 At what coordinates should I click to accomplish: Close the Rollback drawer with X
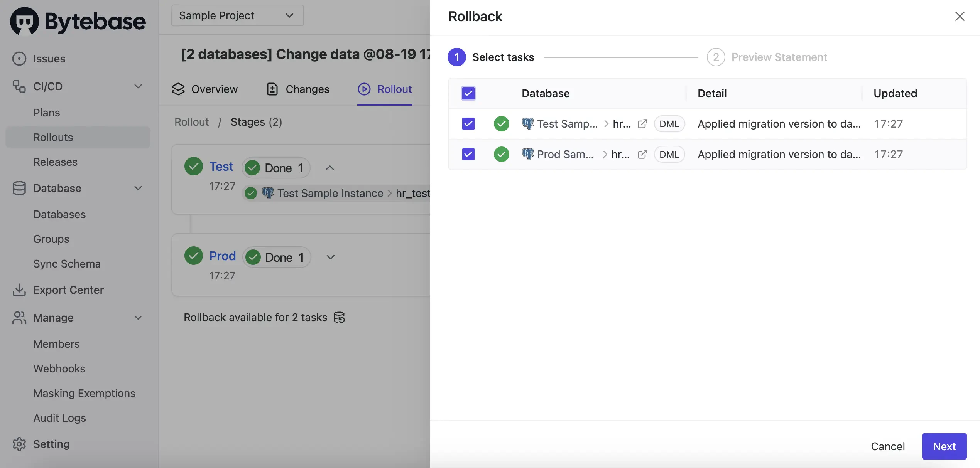pyautogui.click(x=960, y=16)
